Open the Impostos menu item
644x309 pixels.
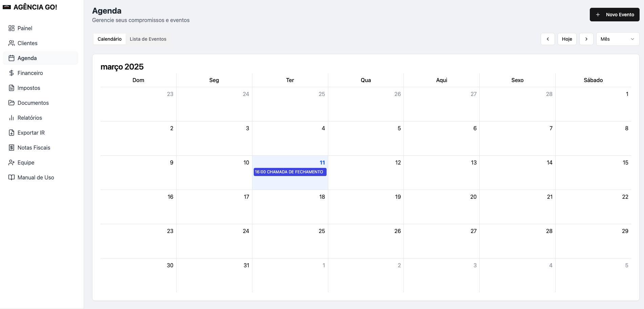(x=40, y=88)
